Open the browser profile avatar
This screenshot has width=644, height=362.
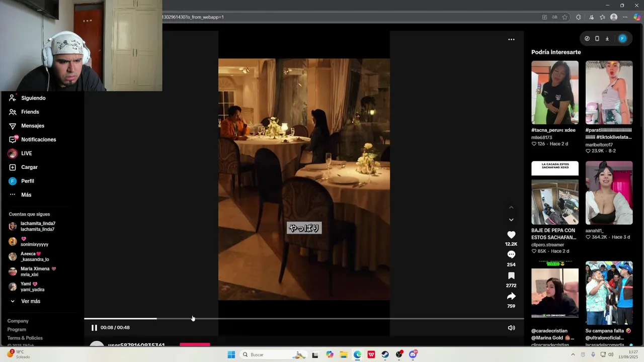[614, 17]
